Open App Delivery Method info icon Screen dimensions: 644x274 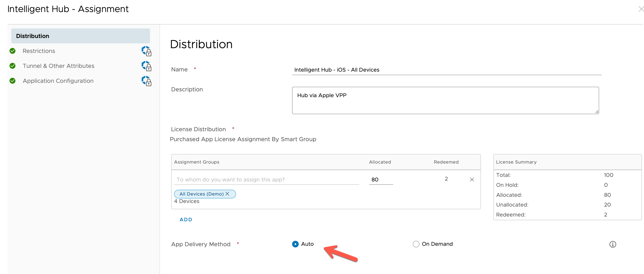pos(612,244)
